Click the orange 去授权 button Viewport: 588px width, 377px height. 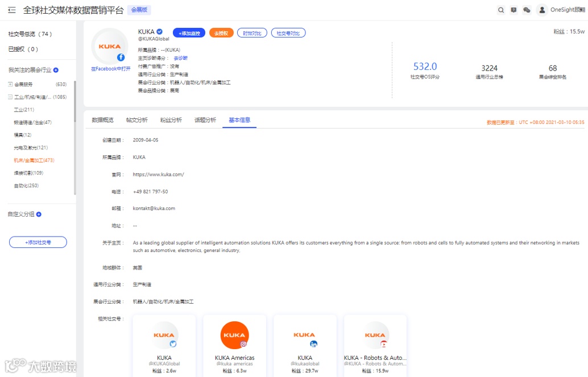pyautogui.click(x=221, y=33)
